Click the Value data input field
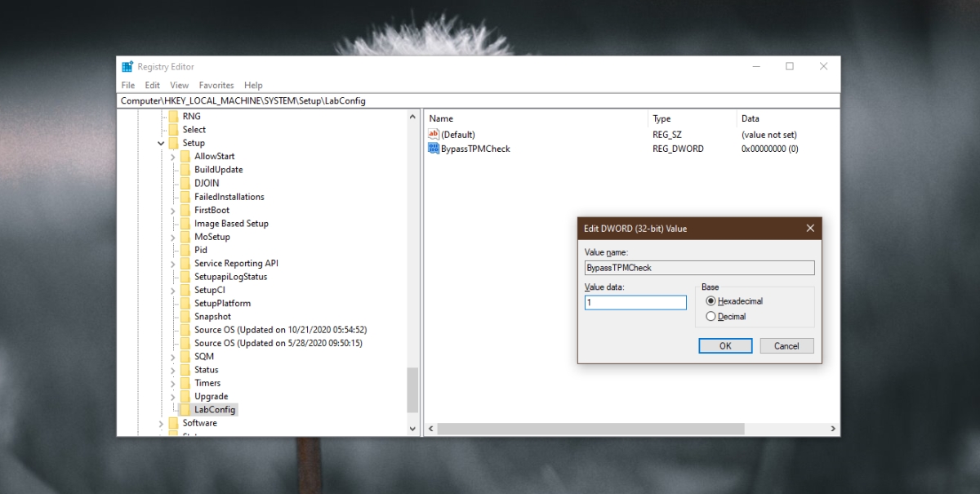980x494 pixels. [x=635, y=303]
